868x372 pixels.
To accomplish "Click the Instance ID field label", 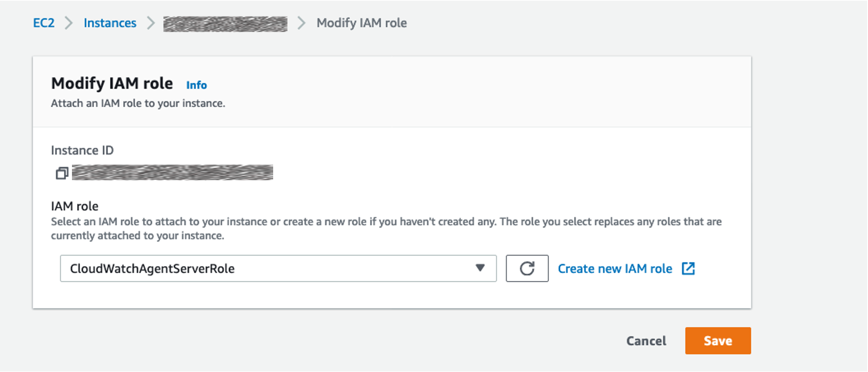I will coord(82,150).
